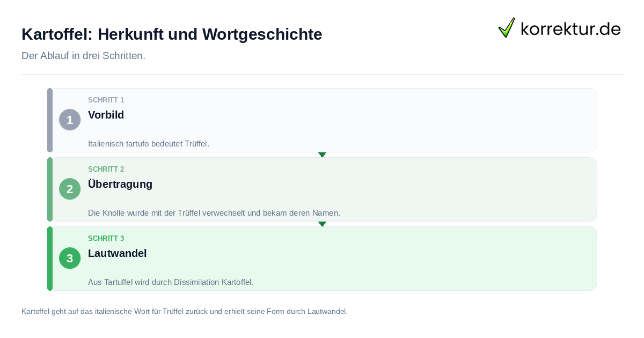Select step number 3 circle
This screenshot has height=338, width=644.
70,258
